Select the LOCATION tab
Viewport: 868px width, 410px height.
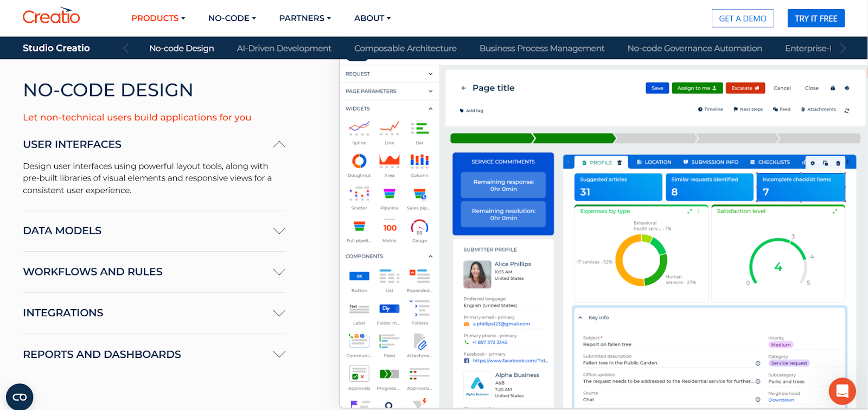(x=654, y=162)
